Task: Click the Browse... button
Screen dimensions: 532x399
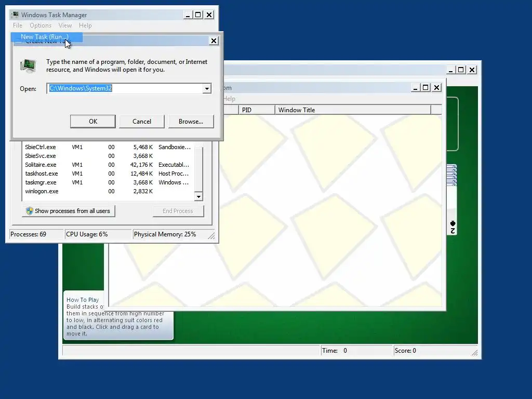Action: 191,122
